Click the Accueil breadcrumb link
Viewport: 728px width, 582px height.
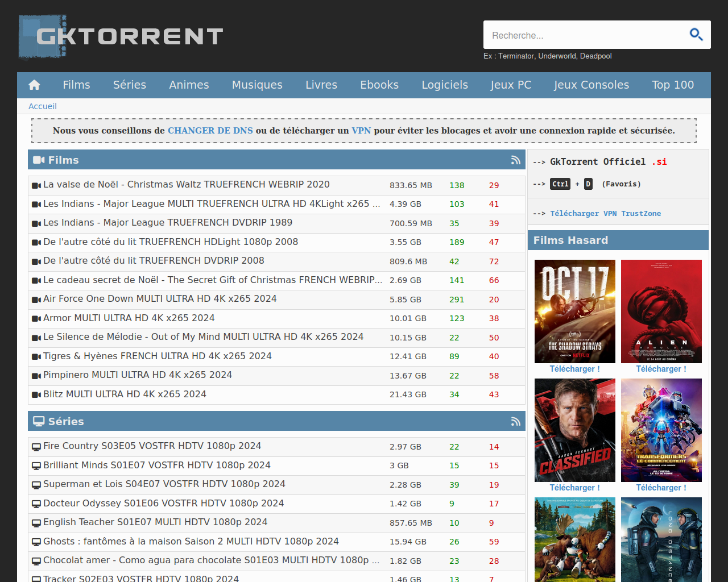43,106
